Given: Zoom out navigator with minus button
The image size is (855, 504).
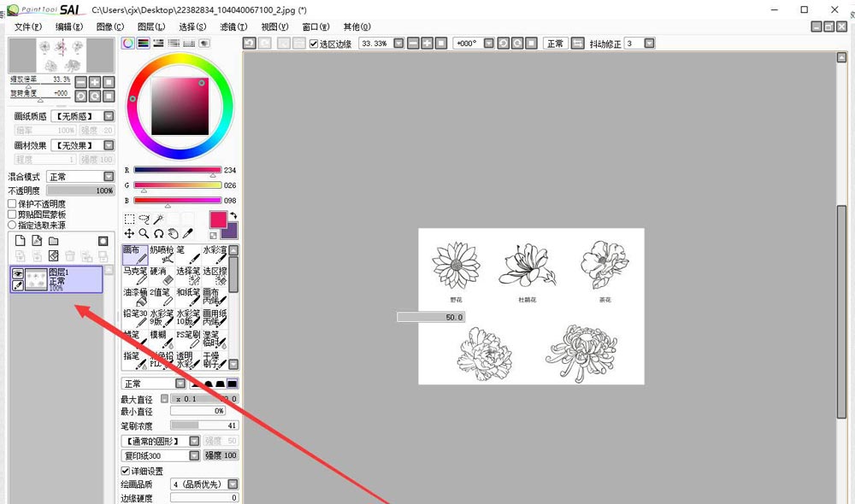Looking at the screenshot, I should [x=80, y=82].
